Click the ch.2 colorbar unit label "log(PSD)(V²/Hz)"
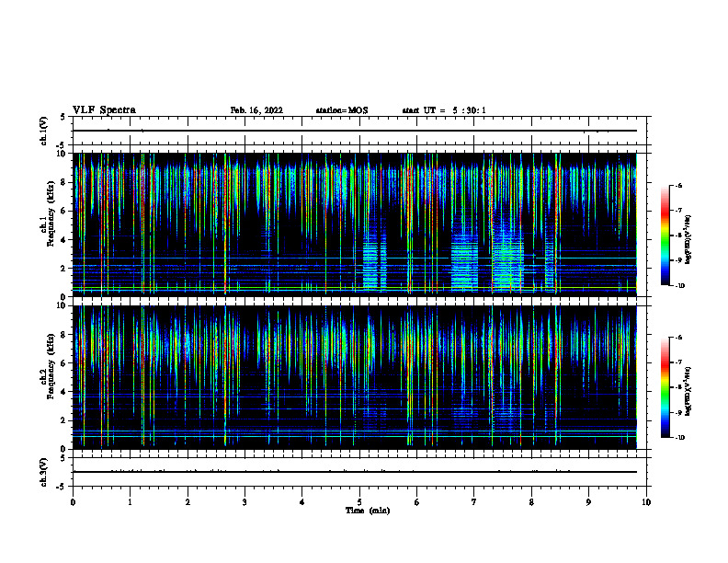 pyautogui.click(x=688, y=390)
